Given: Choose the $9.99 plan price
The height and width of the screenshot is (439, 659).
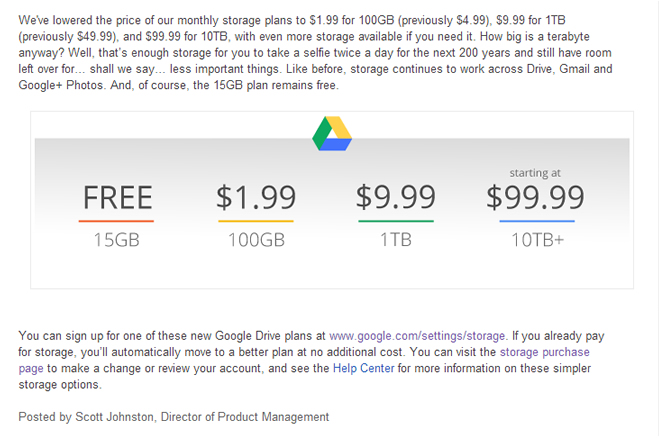Looking at the screenshot, I should 396,197.
